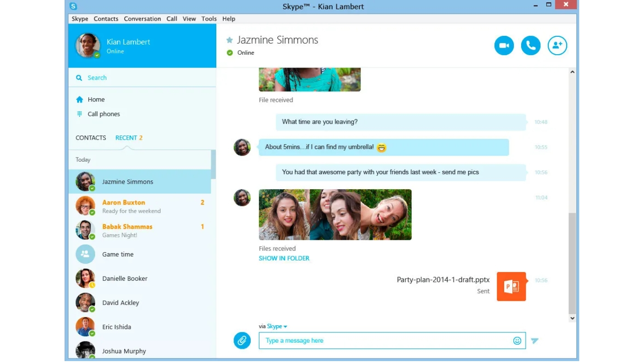Click the Skype logo in title bar
Image resolution: width=644 pixels, height=362 pixels.
click(x=73, y=6)
